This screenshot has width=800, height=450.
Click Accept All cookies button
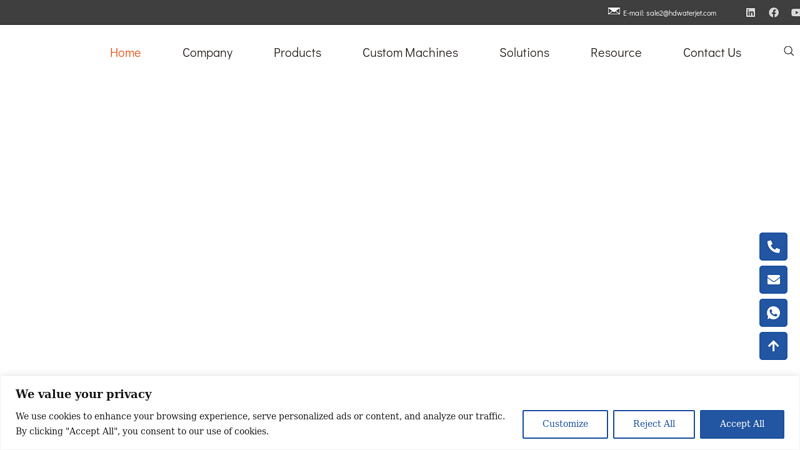(x=742, y=424)
